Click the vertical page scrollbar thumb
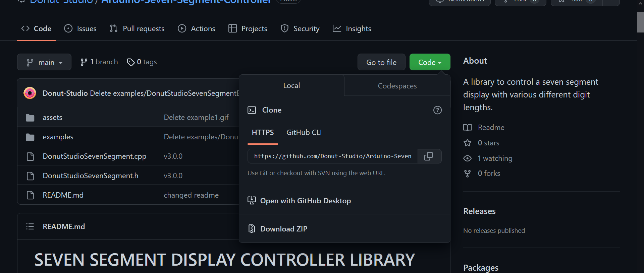Viewport: 644px width, 273px height. pos(640,22)
